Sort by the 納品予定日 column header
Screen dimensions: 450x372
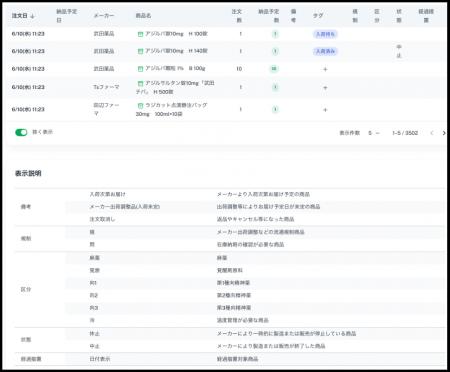66,16
